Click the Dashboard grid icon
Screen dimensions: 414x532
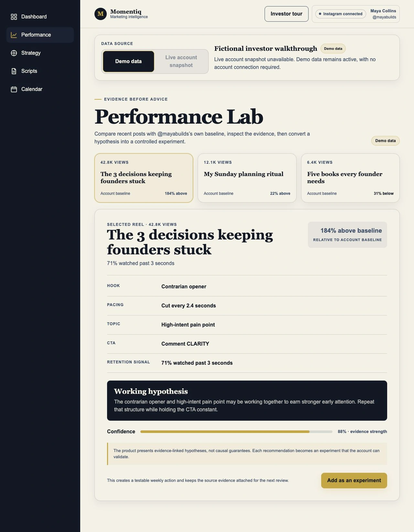click(14, 17)
